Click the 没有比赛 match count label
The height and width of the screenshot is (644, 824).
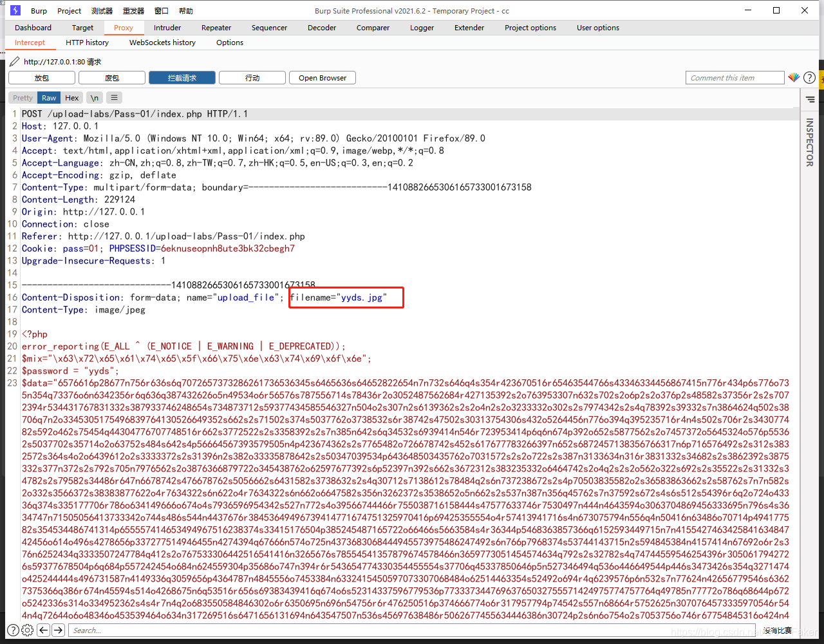click(x=778, y=630)
